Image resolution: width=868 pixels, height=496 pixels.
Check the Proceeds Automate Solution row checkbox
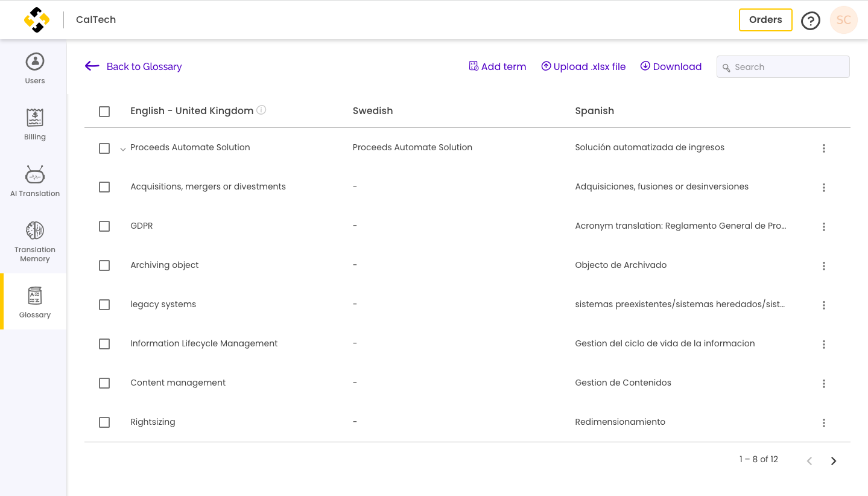[x=104, y=148]
